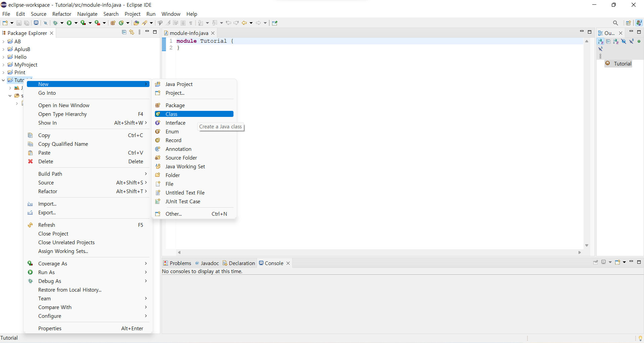
Task: Click the Previous Annotation toolbar icon
Action: 215,23
